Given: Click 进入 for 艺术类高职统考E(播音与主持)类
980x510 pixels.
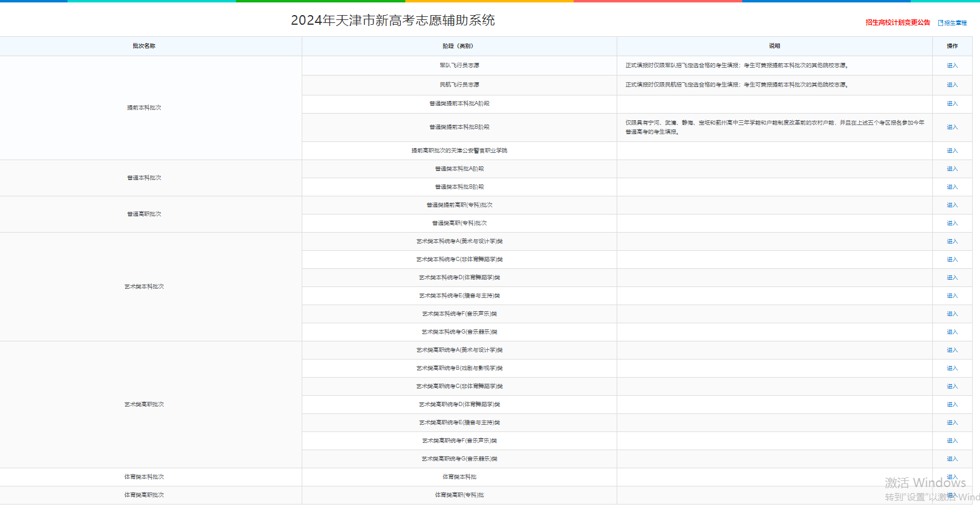Looking at the screenshot, I should [952, 422].
